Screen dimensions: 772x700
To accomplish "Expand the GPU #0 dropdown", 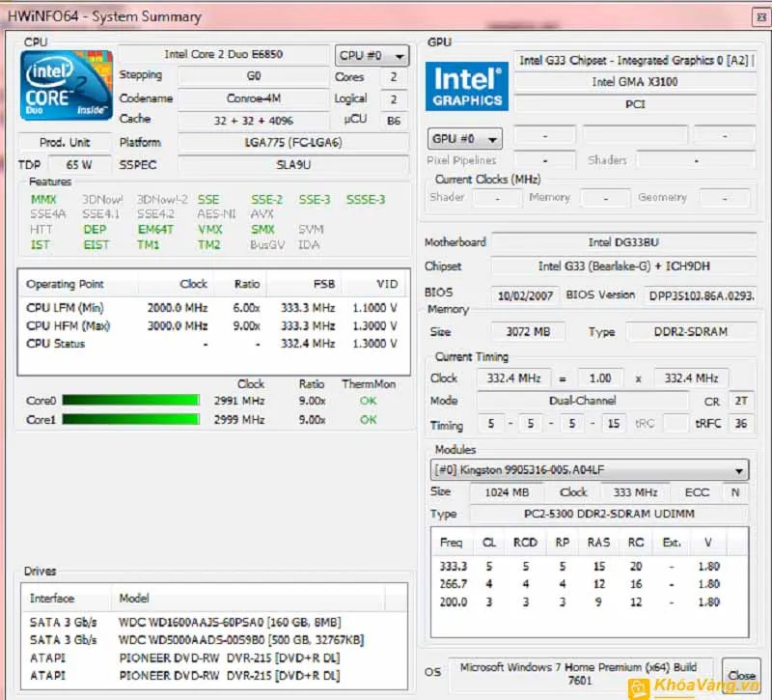I will click(x=464, y=139).
